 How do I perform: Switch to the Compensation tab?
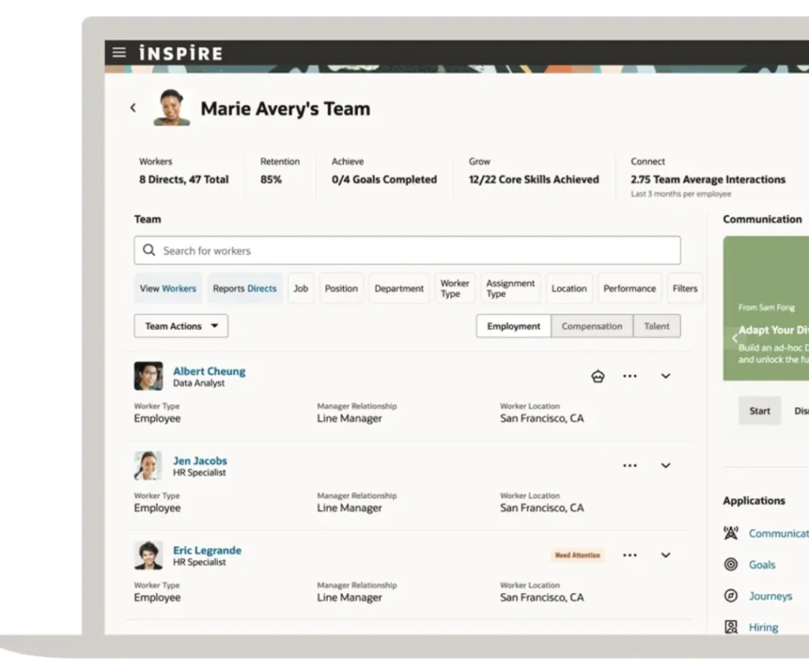click(592, 325)
